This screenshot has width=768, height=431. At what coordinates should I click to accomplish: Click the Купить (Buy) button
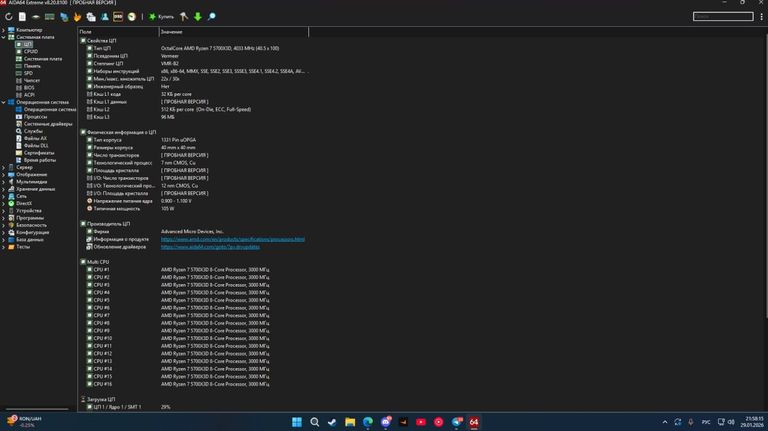(161, 17)
